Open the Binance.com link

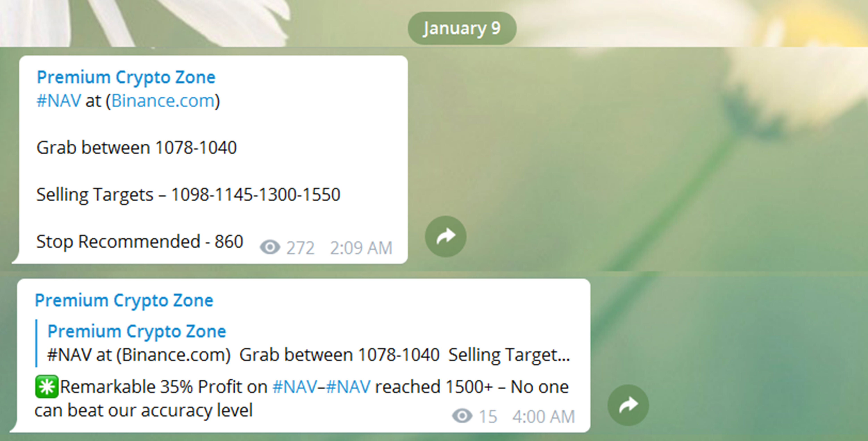[x=163, y=100]
